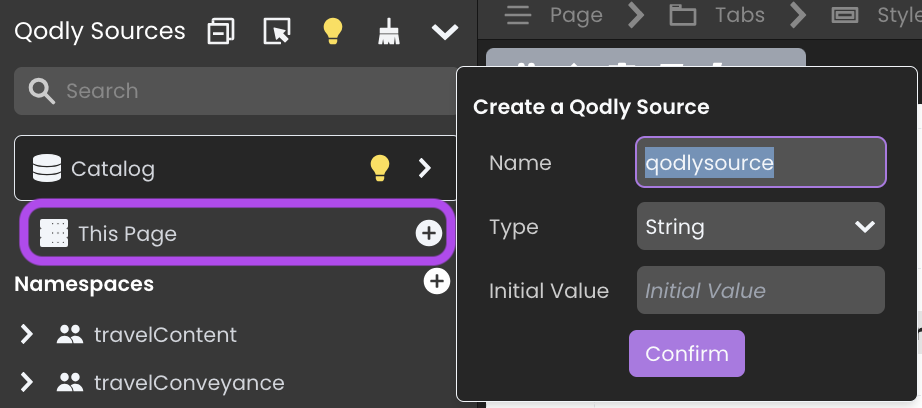
Task: Click the style box icon in breadcrumb
Action: 844,15
